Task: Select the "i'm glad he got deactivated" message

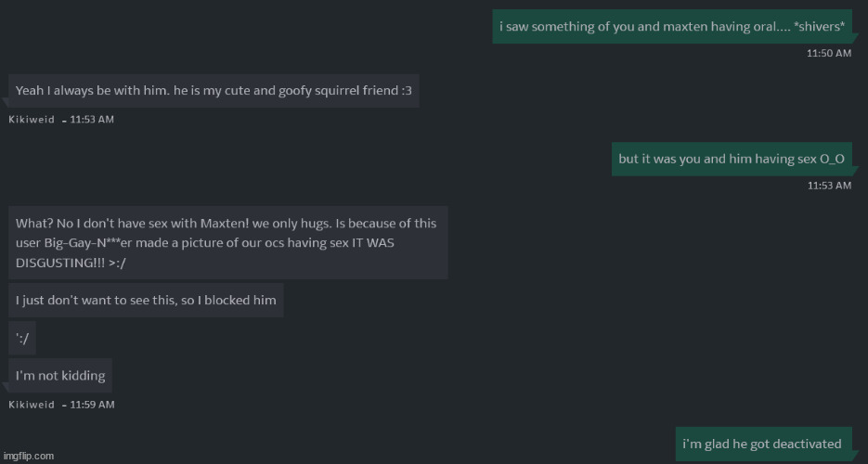Action: click(x=762, y=444)
